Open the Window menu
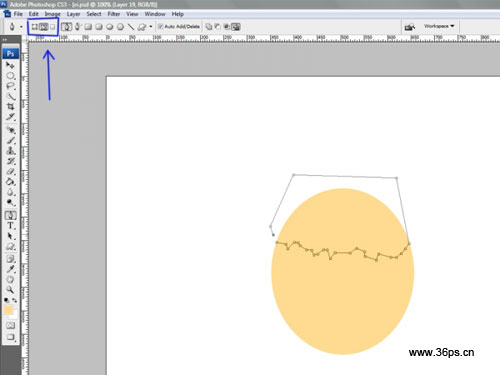 click(155, 14)
